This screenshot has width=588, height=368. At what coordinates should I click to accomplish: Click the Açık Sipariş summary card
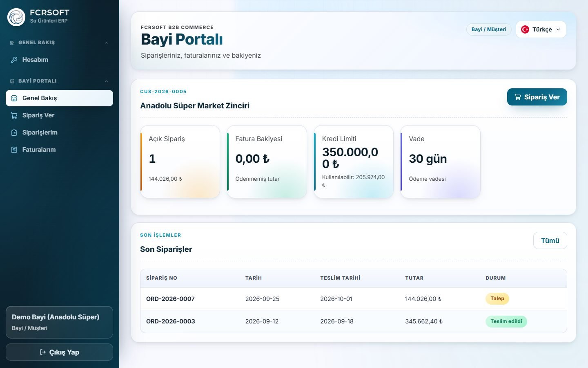pyautogui.click(x=180, y=162)
